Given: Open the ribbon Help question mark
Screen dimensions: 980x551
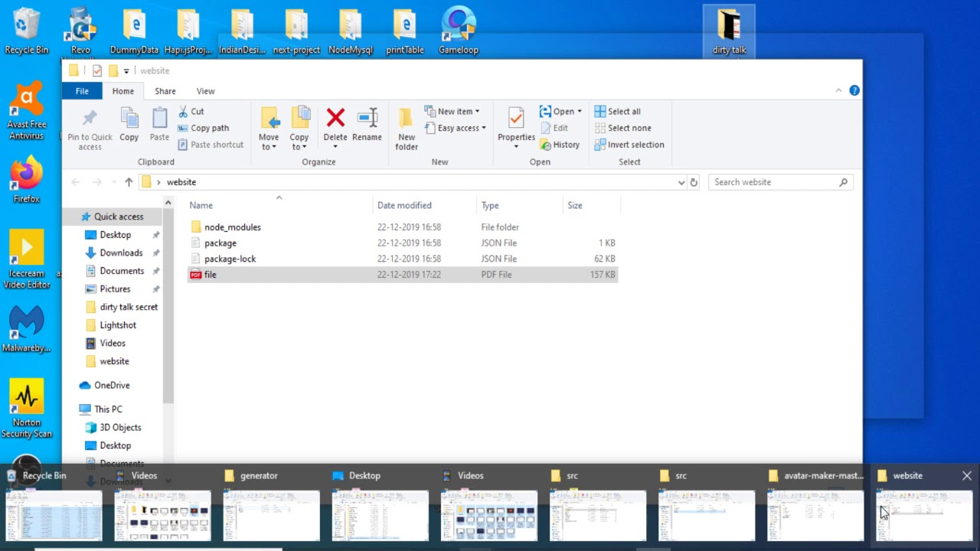Looking at the screenshot, I should tap(854, 90).
